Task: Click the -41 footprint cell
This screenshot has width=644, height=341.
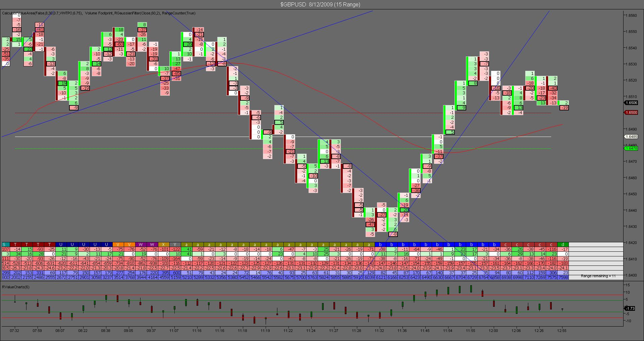Action: (x=39, y=30)
